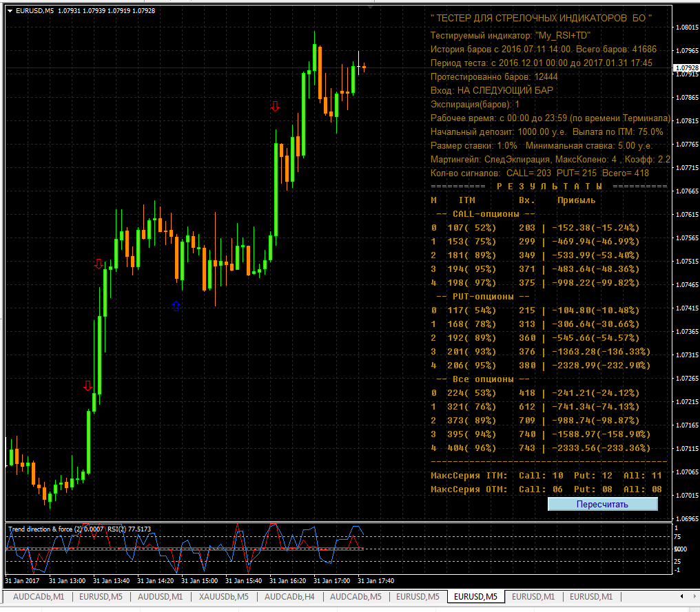Click the profit value '-2333.56(-233.36%)'
The height and width of the screenshot is (612, 700).
[601, 448]
